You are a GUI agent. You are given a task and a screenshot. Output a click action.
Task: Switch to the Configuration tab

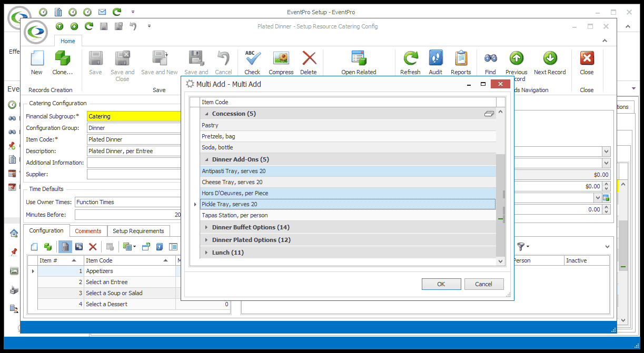click(46, 230)
